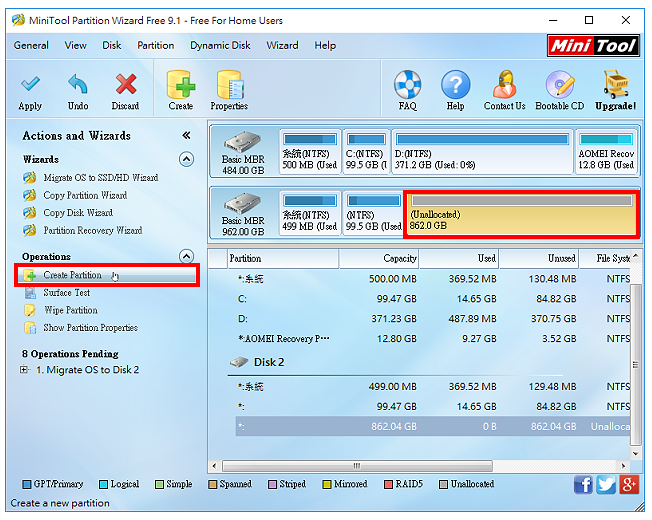Image resolution: width=652 pixels, height=520 pixels.
Task: Select the AOMEI Recovery partition block
Action: 606,152
